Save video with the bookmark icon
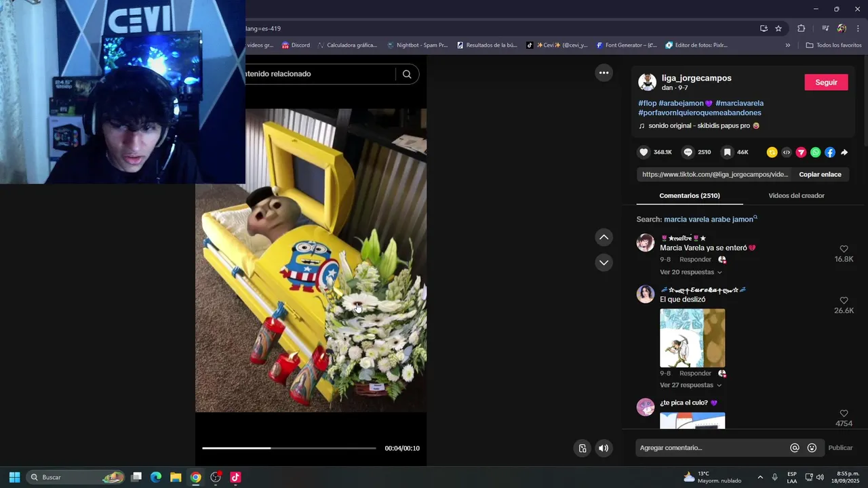 pos(727,152)
